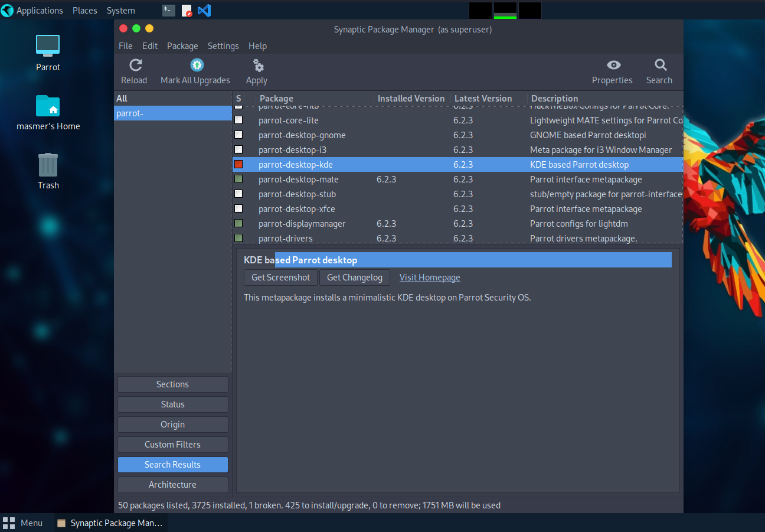Screen dimensions: 765x532
Task: Select the parrot-desktop-xfce package name
Action: pyautogui.click(x=296, y=208)
